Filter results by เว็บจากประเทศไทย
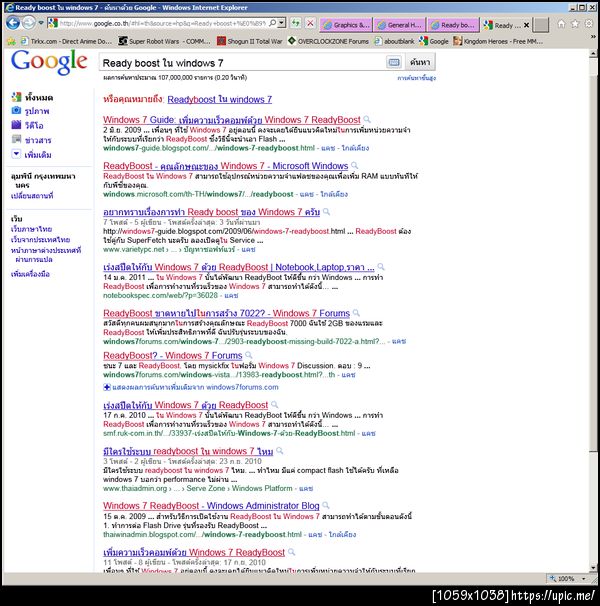Viewport: 600px width, 606px height. coord(41,240)
